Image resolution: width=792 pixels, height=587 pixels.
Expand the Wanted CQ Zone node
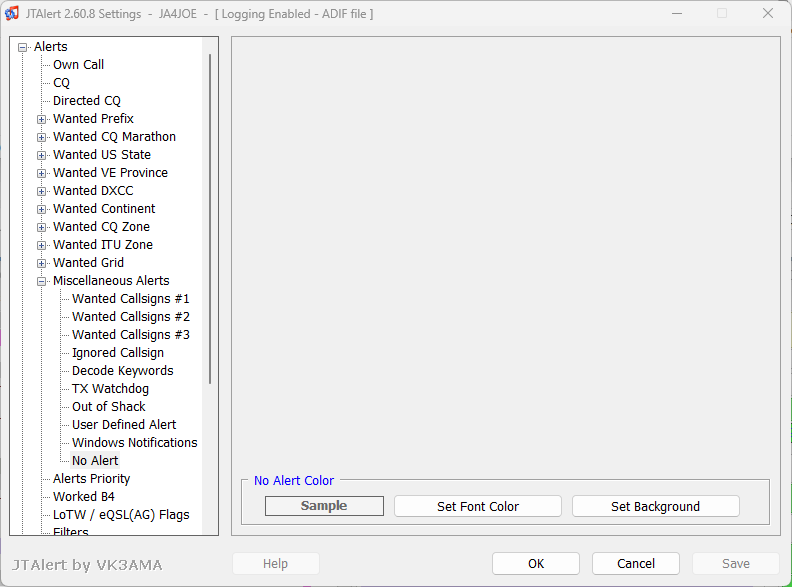tap(41, 227)
